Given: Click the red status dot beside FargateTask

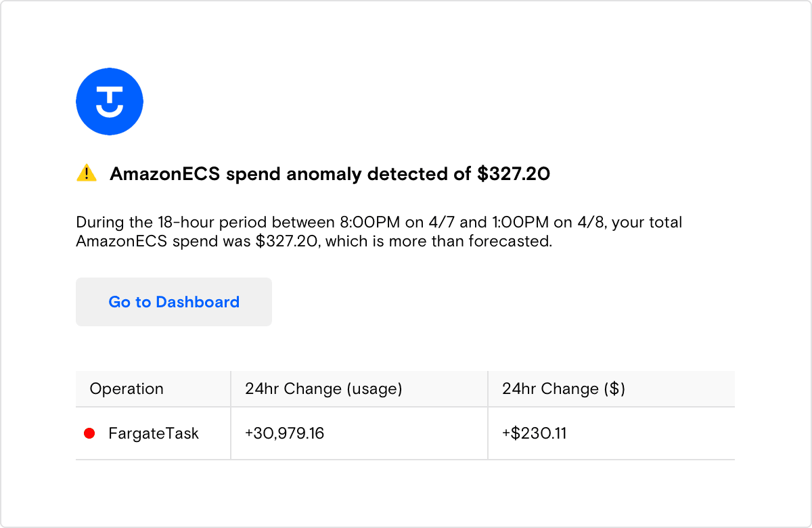Looking at the screenshot, I should (89, 433).
